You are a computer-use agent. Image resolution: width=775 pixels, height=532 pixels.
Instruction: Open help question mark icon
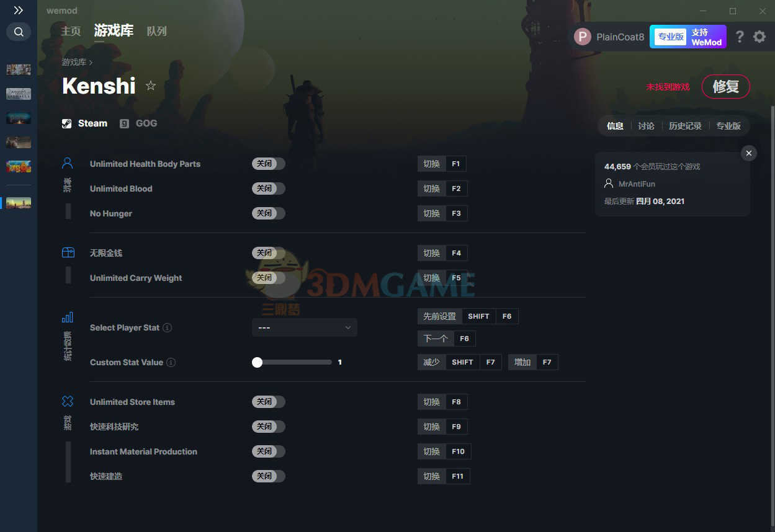(x=739, y=37)
